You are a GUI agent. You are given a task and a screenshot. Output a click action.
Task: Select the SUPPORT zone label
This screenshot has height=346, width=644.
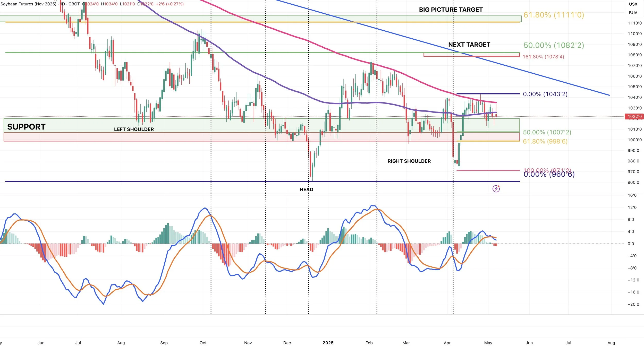coord(26,127)
